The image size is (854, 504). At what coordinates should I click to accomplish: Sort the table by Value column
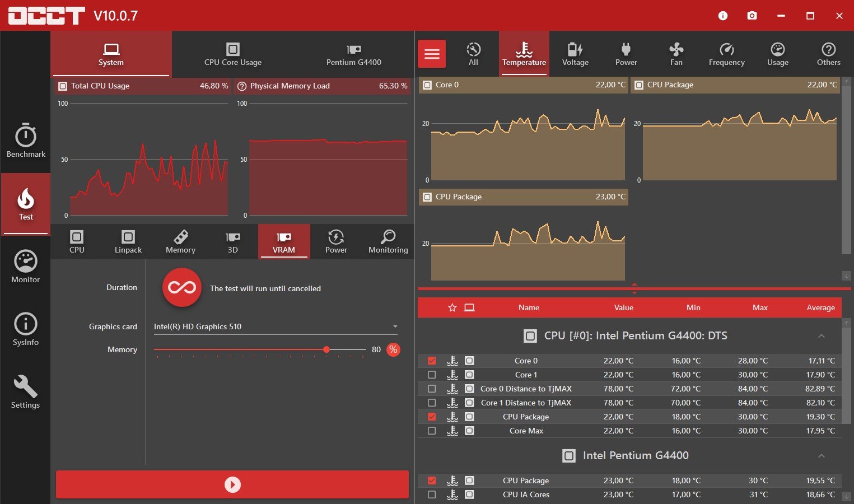coord(623,307)
